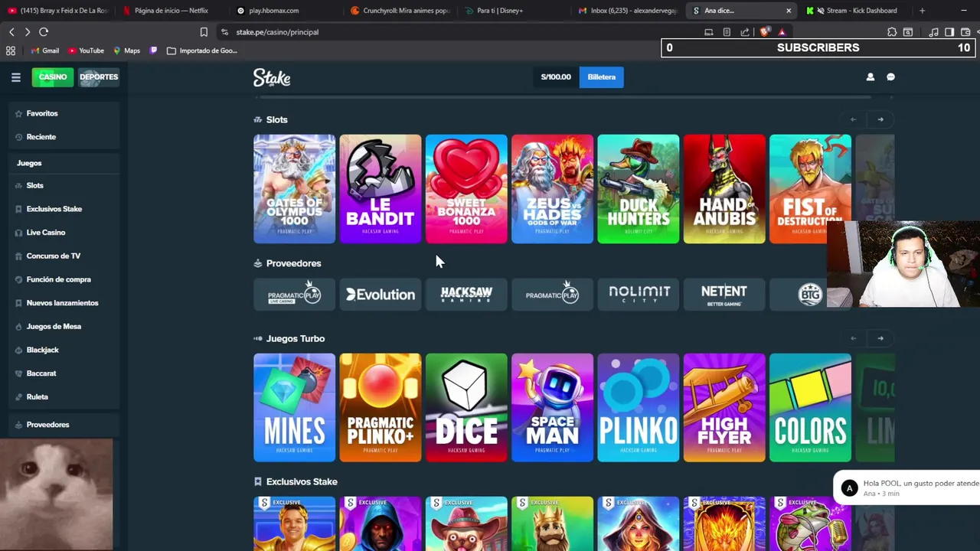This screenshot has width=980, height=551.
Task: Open user profile icon in header
Action: click(870, 77)
